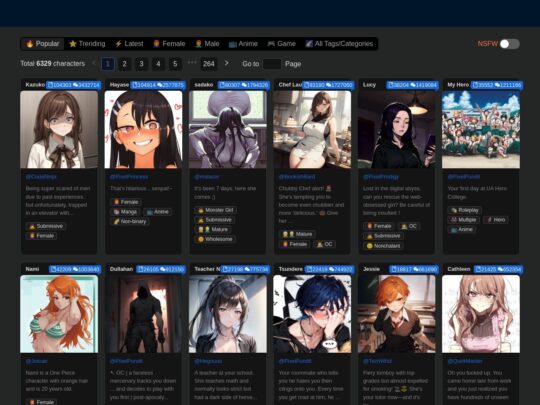Image resolution: width=540 pixels, height=405 pixels.
Task: Open the Dullahan character image
Action: click(x=143, y=314)
